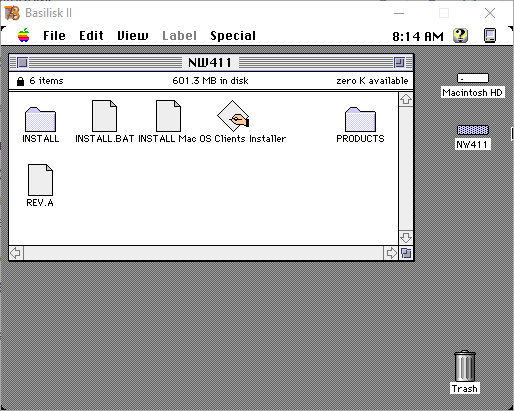
Task: Select the NW411 volume desktop icon
Action: point(473,130)
